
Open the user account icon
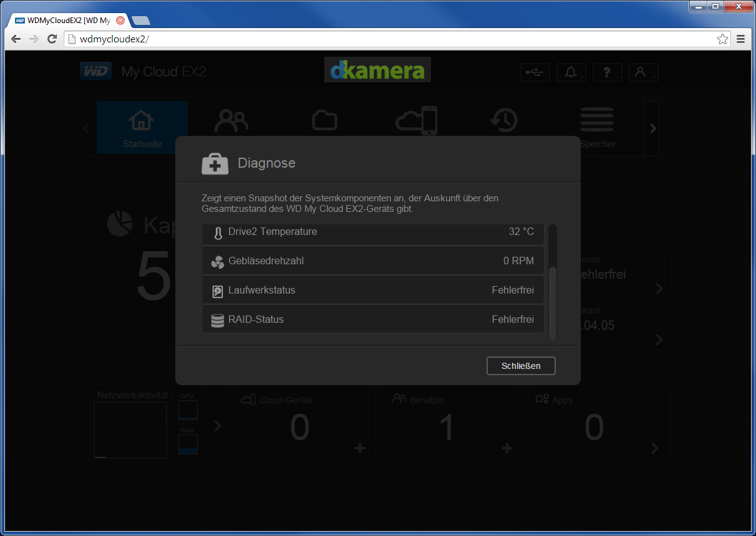[643, 72]
